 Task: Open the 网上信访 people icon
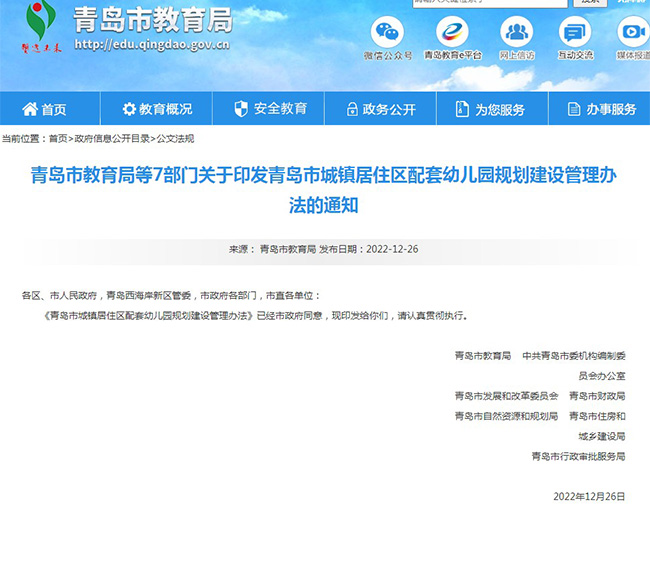click(x=517, y=32)
